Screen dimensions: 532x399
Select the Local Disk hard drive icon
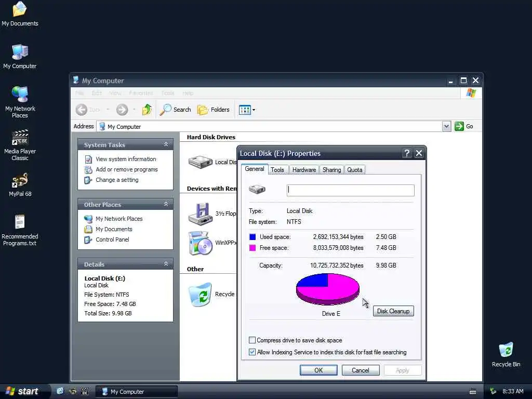(x=200, y=162)
